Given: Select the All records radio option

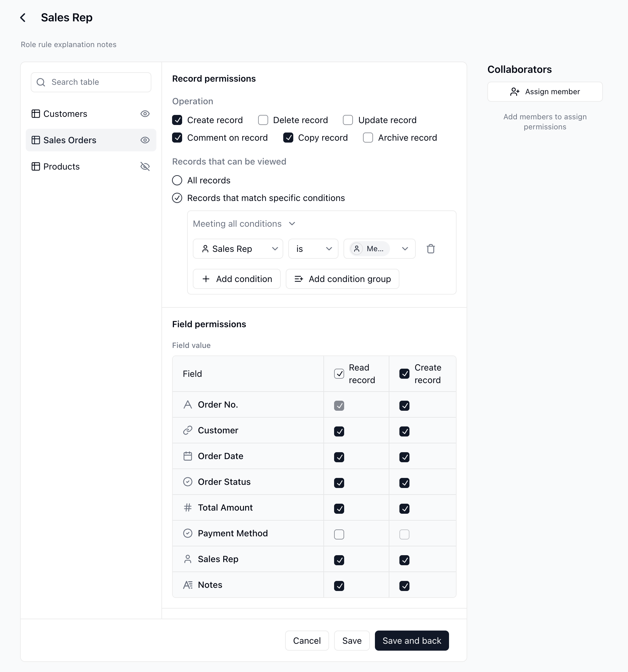Looking at the screenshot, I should (177, 181).
